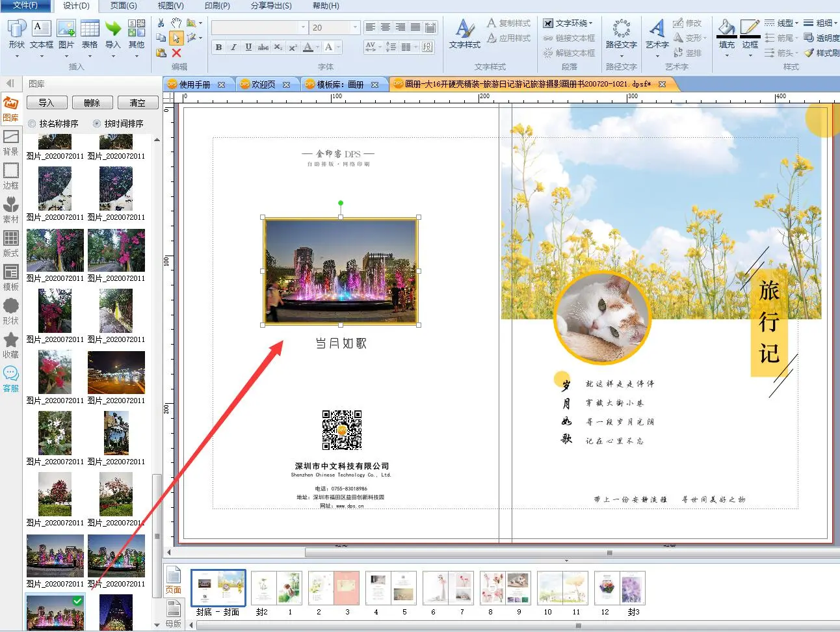Select the page 2-3 spread thumbnail
840x632 pixels.
[333, 589]
